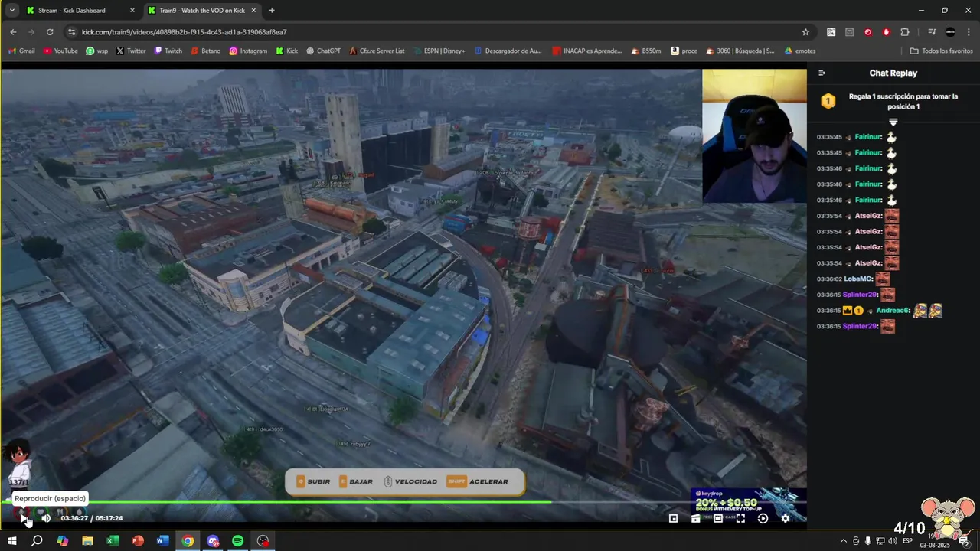
Task: Open the Extensions puzzle menu
Action: [x=904, y=32]
